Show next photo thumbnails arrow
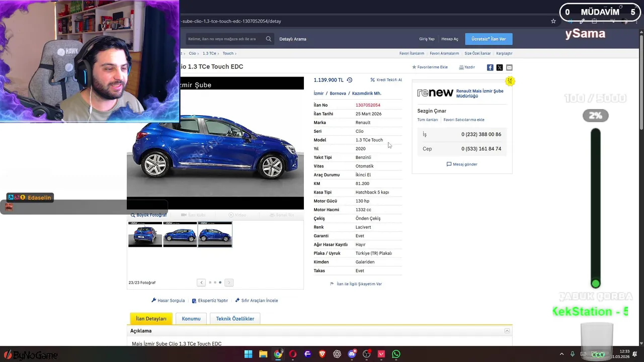Viewport: 644px width, 362px height. (229, 283)
